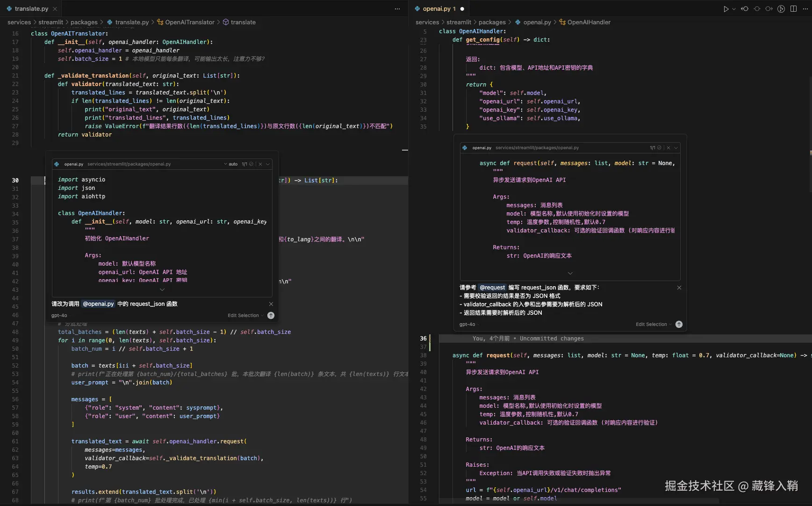Click line number 30 in left editor

(15, 181)
